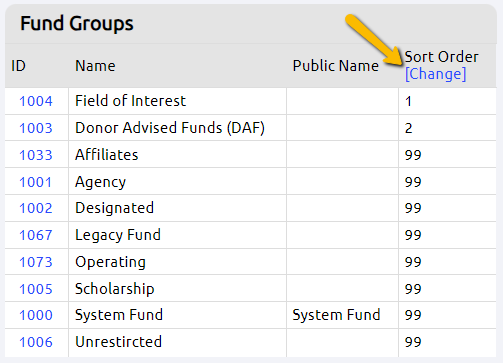
Task: Click the Public Name column header
Action: click(x=336, y=66)
